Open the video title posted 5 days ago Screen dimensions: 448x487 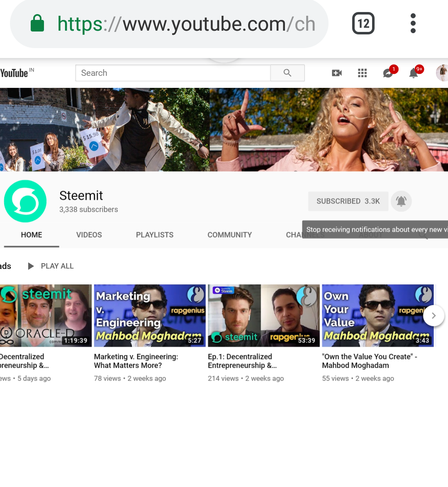pyautogui.click(x=24, y=361)
